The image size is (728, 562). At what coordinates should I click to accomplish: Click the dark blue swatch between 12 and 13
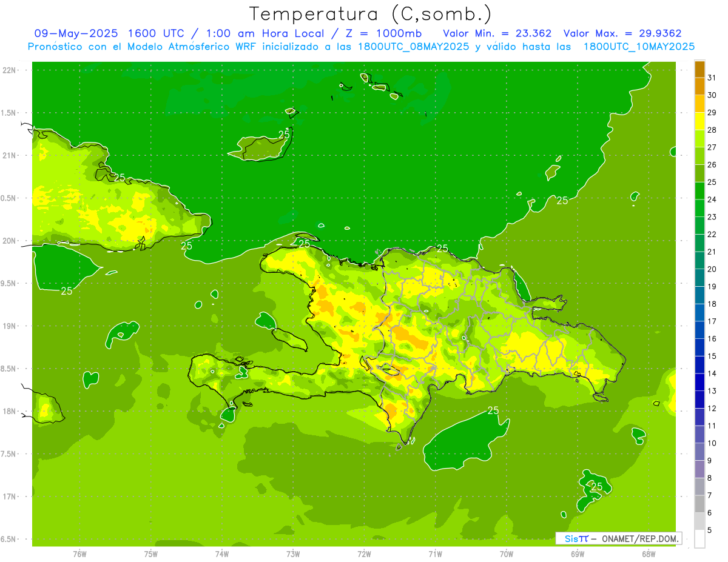tap(699, 400)
